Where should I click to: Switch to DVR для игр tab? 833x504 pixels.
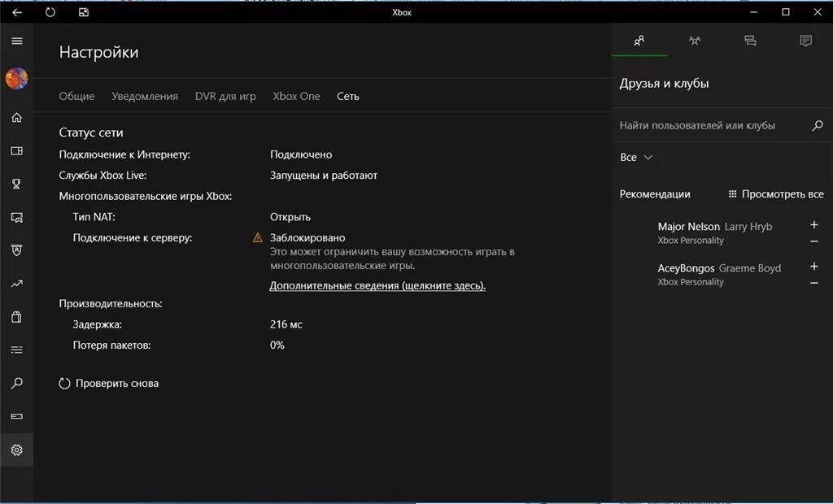click(225, 96)
